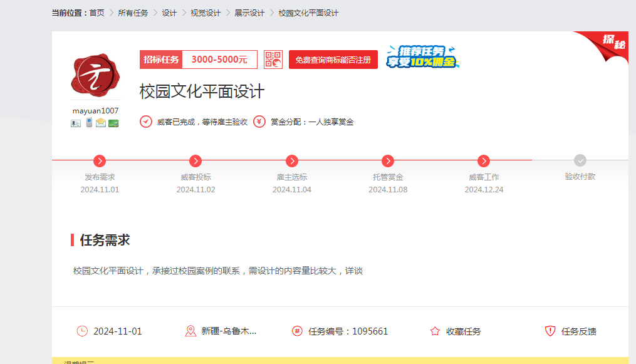Click the checkmark status icon beside 威客已完成

pos(146,122)
